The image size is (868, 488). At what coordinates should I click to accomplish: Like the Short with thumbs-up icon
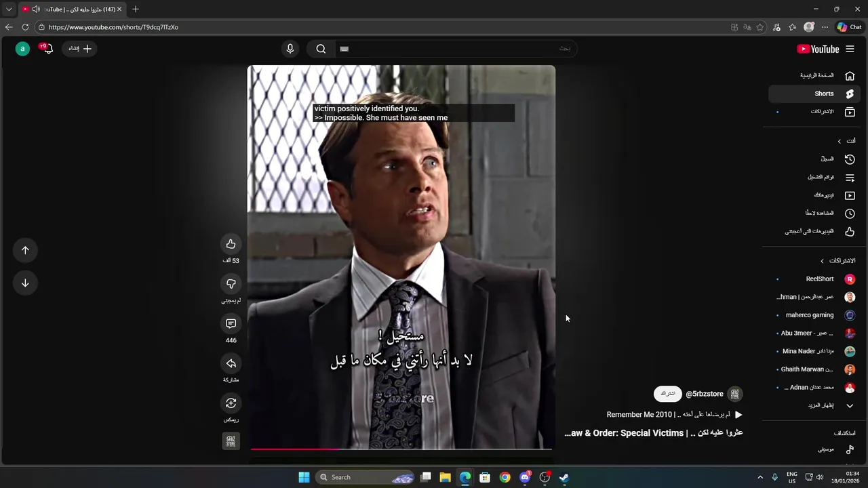231,244
